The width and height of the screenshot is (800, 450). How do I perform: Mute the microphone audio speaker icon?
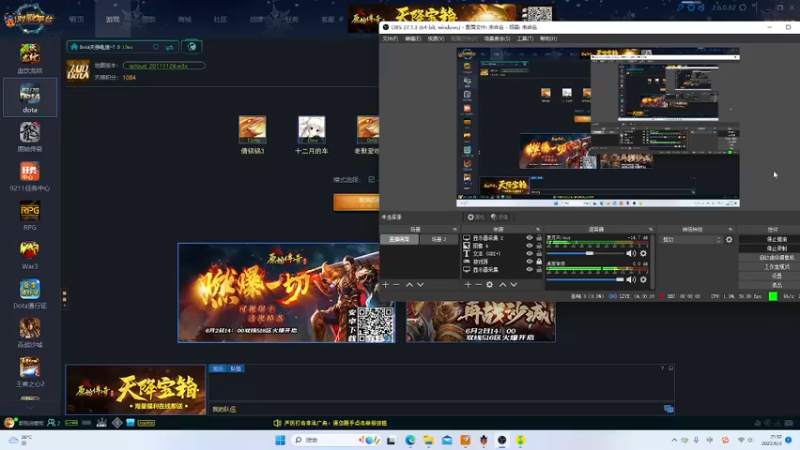point(631,253)
